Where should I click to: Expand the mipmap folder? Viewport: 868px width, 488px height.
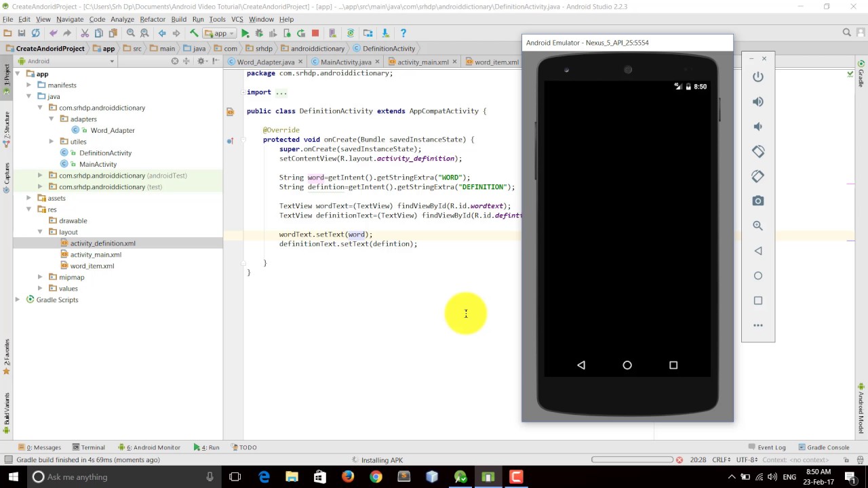[40, 277]
